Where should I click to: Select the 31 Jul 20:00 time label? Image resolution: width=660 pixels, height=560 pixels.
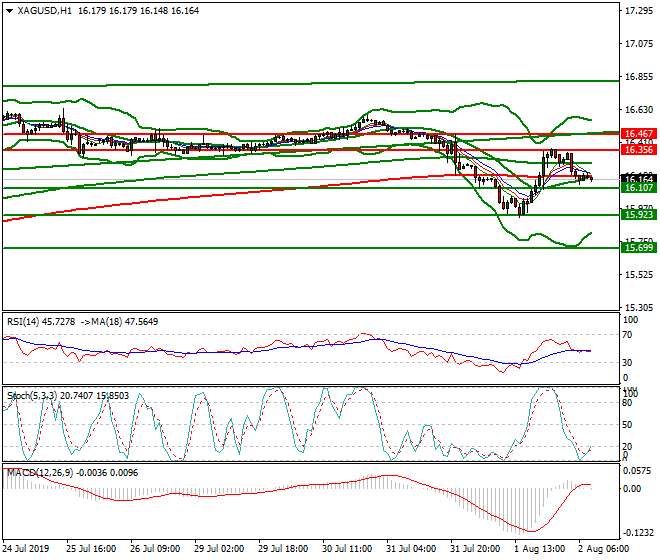point(475,549)
